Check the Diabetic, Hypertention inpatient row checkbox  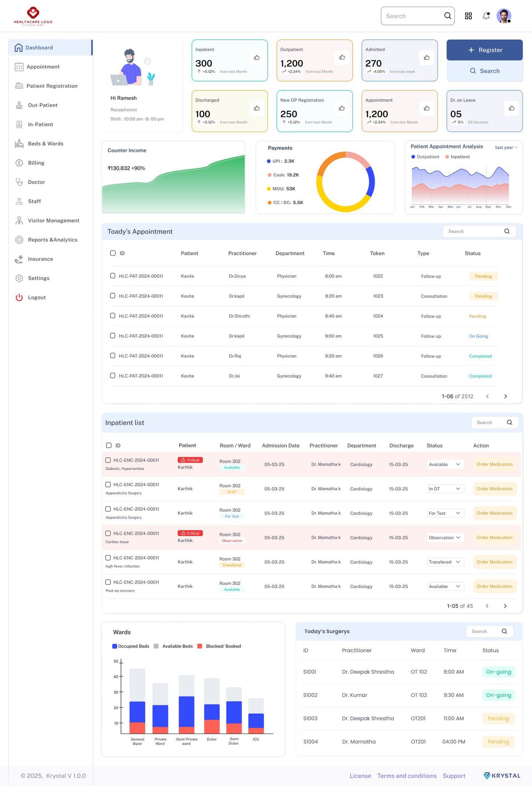click(108, 460)
